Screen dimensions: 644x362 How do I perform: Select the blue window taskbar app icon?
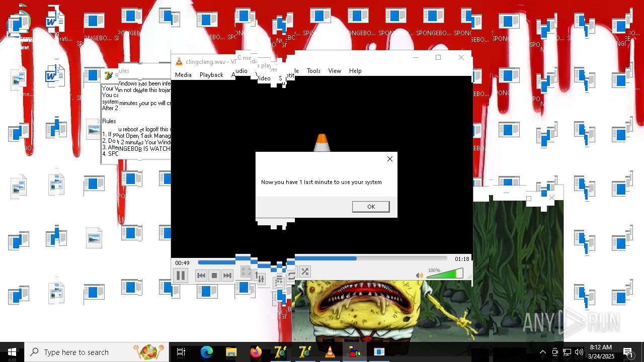379,352
